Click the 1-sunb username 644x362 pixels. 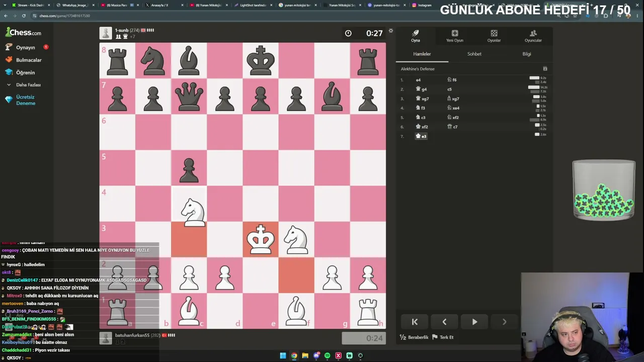[x=122, y=30]
